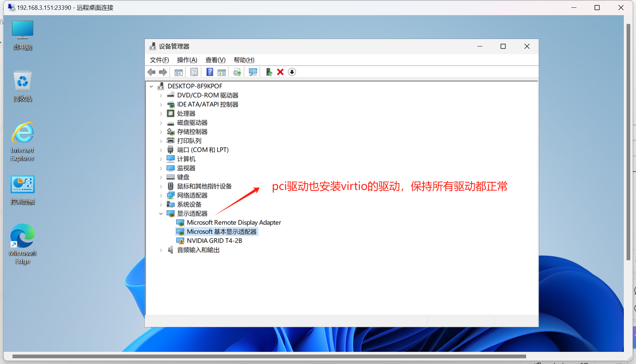This screenshot has height=364, width=636.
Task: Click the black down-arrow Disable device icon
Action: point(292,72)
